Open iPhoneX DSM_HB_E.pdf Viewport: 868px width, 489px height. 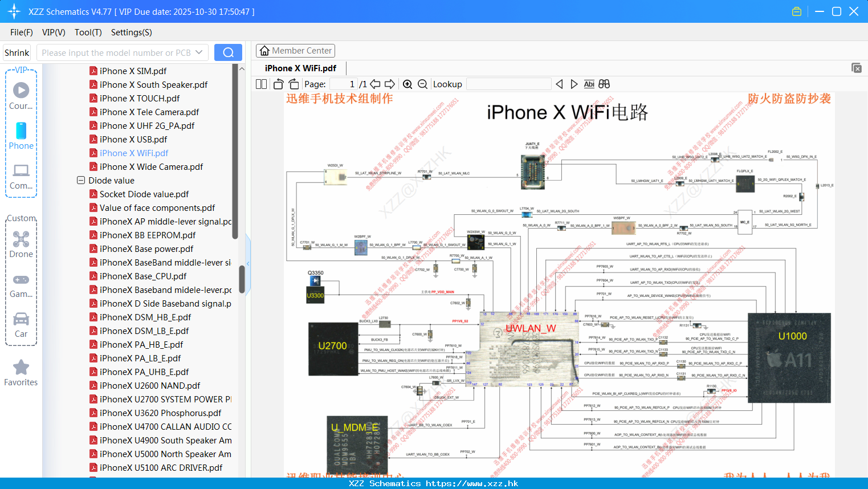[x=145, y=317]
